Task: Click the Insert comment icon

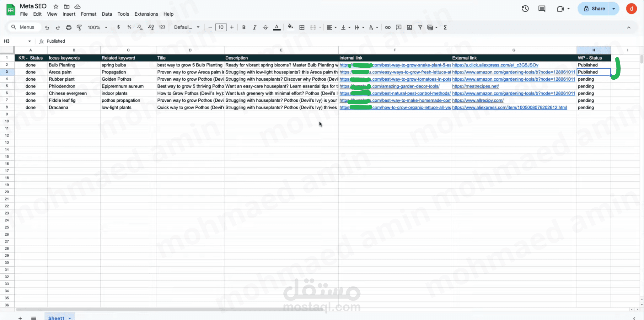Action: [399, 28]
